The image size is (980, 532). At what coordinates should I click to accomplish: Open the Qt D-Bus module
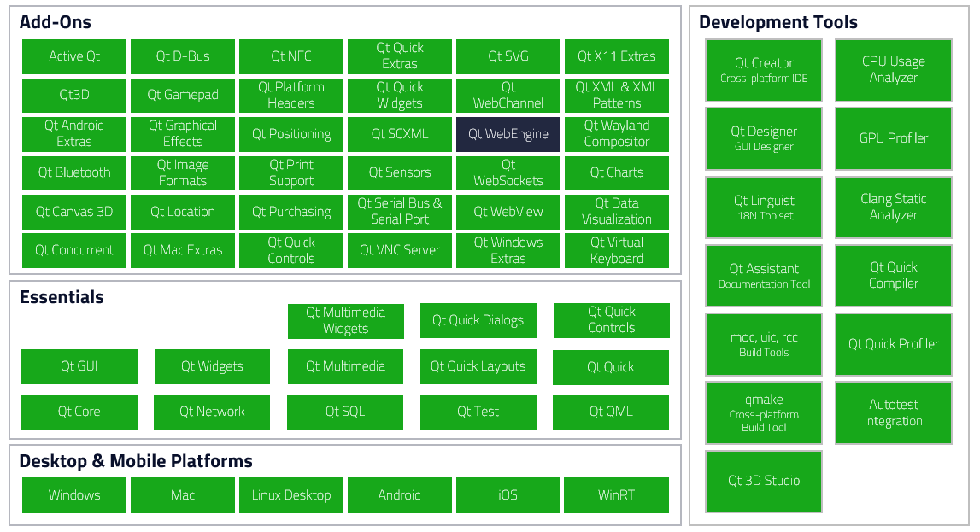(183, 56)
